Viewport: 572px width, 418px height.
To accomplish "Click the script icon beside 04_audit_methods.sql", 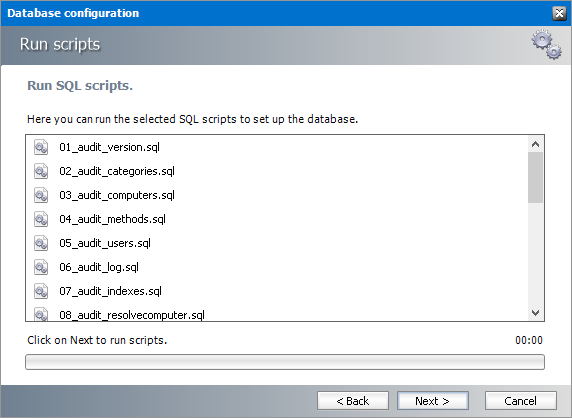I will (41, 220).
